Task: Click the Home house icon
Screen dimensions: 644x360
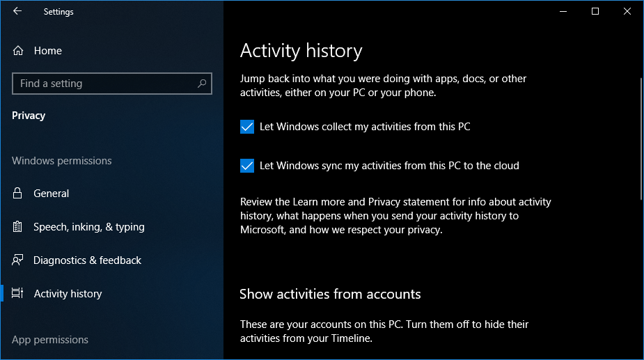Action: click(18, 51)
